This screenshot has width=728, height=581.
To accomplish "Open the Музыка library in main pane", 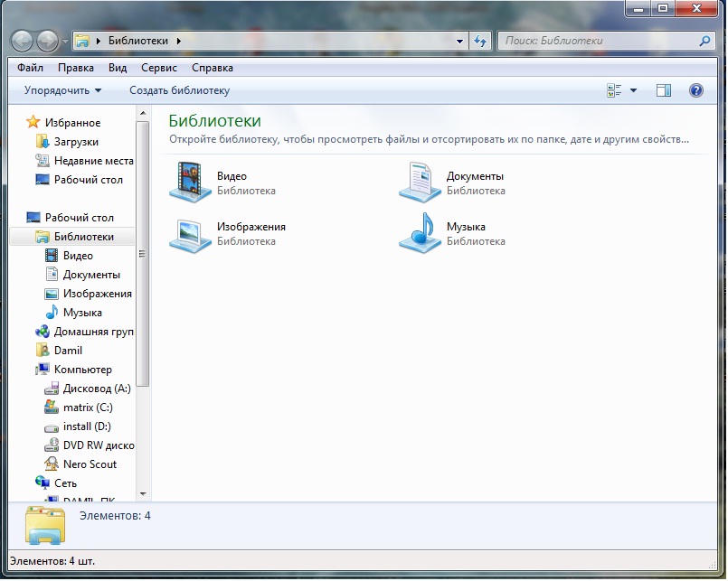I will click(x=453, y=233).
